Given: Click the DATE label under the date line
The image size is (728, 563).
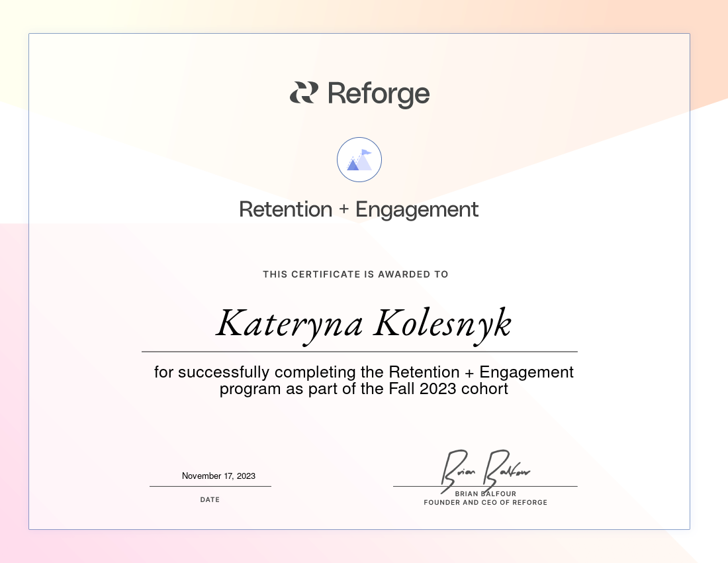Looking at the screenshot, I should (210, 499).
